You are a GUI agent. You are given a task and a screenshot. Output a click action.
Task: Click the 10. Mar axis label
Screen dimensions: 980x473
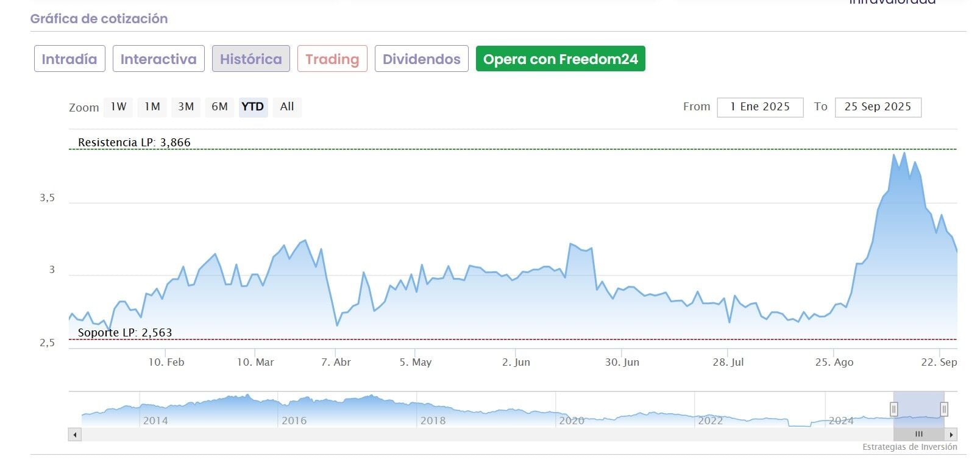tap(255, 362)
